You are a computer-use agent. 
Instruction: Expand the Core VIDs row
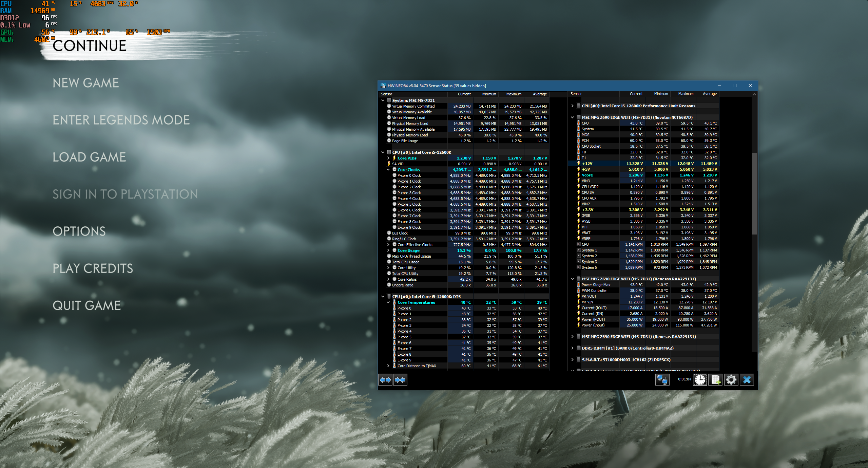388,158
